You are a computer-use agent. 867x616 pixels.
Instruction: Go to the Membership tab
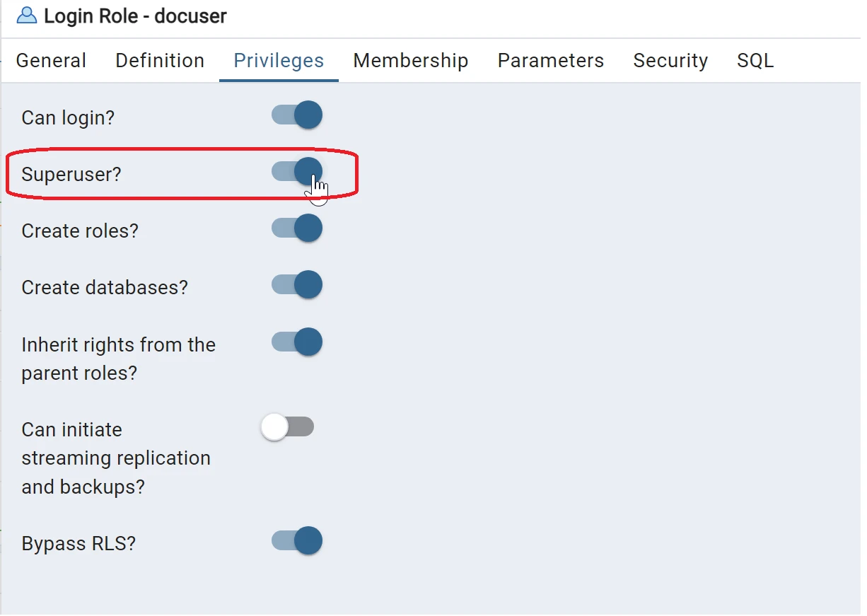pos(410,61)
